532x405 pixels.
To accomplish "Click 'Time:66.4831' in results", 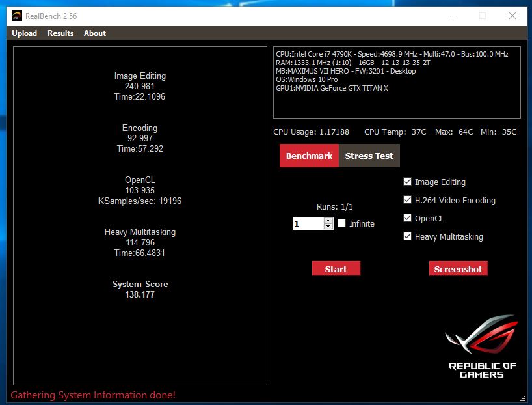I will (140, 253).
